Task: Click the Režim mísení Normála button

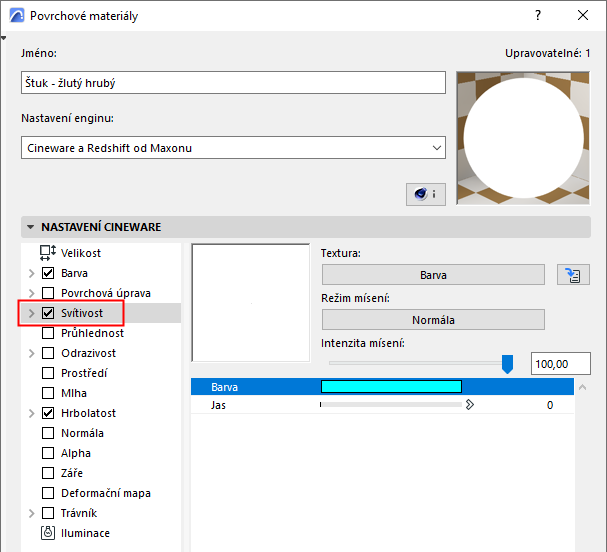Action: (x=433, y=320)
